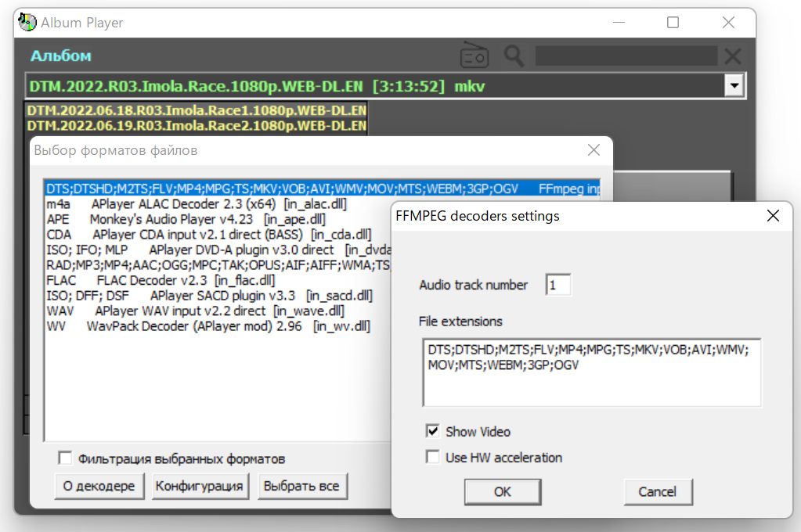
Task: Select track DTM.2022.06.18.R03.Imola.Race1
Action: (x=197, y=110)
